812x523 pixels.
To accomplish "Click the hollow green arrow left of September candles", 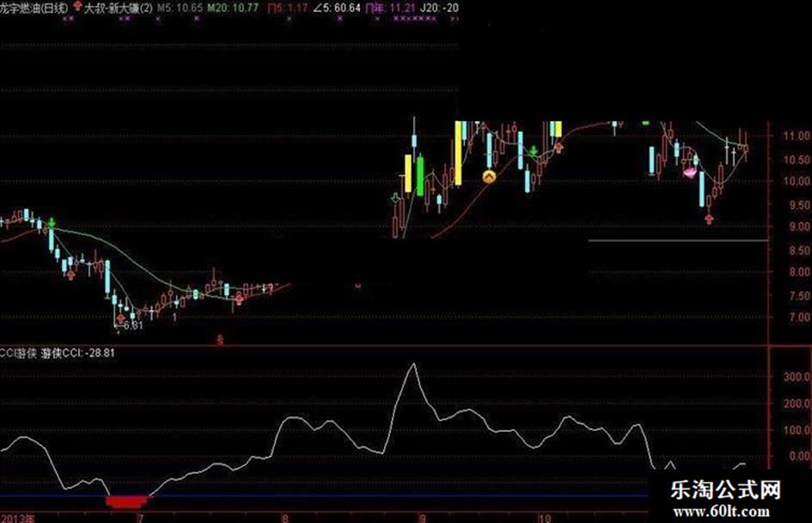I will (395, 198).
